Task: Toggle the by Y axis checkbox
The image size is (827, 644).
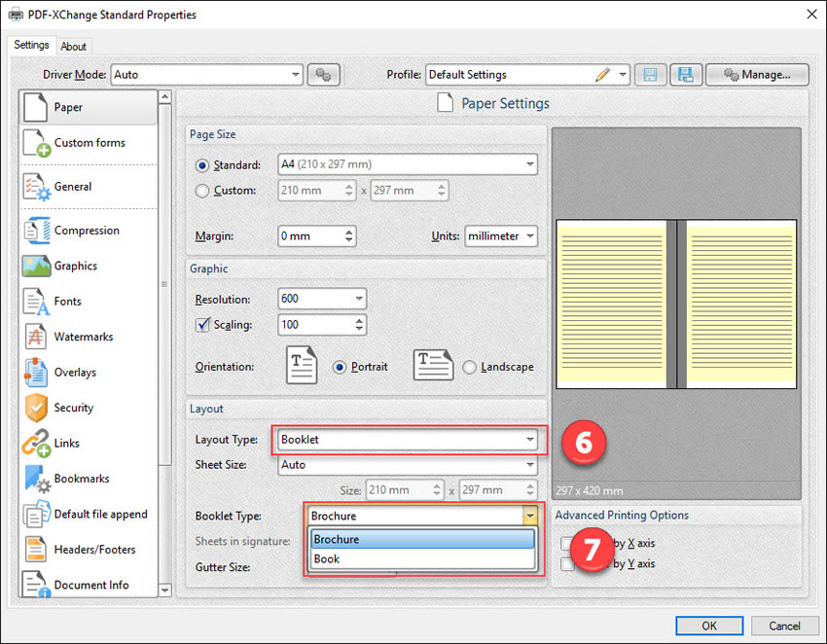Action: point(567,564)
